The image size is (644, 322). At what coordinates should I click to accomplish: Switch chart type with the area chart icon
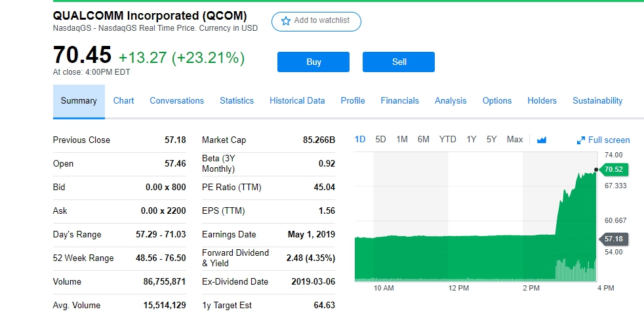tap(541, 140)
